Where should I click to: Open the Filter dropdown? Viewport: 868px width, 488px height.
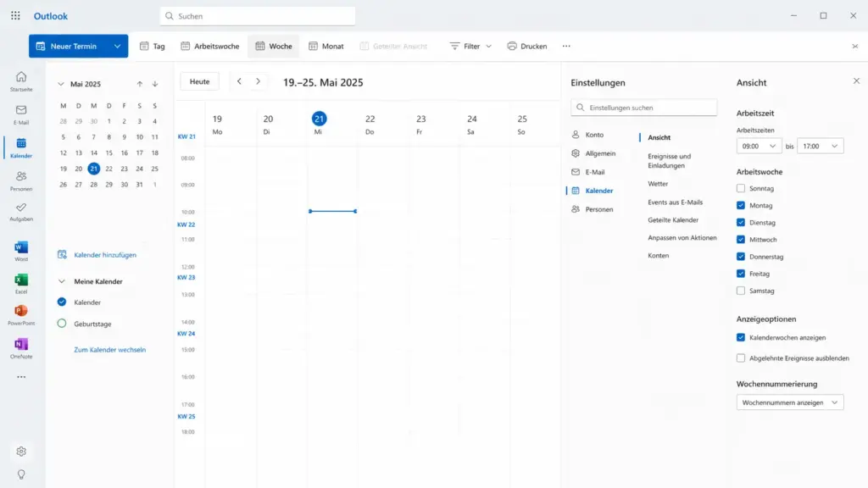click(470, 46)
